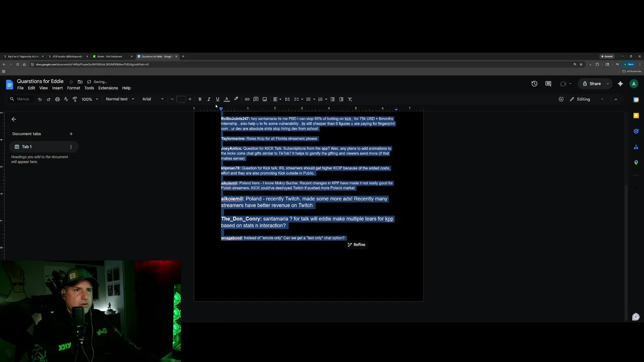Image resolution: width=644 pixels, height=362 pixels.
Task: Increase the indent
Action: 341,99
